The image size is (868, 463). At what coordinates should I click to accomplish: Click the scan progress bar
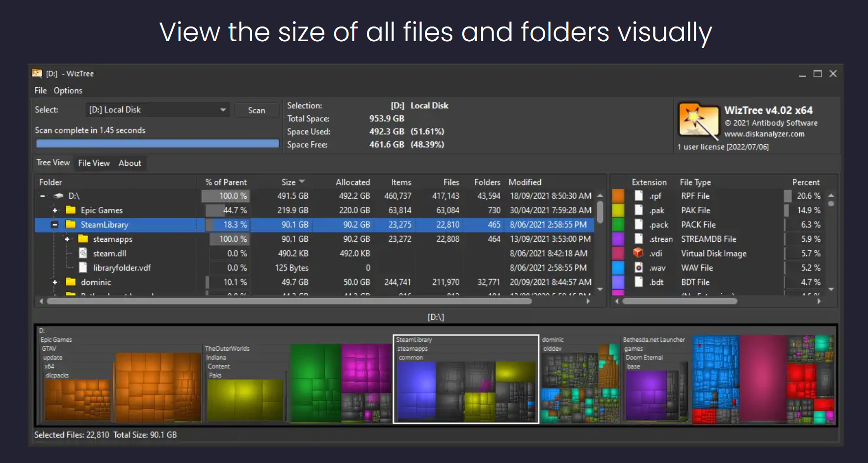point(158,144)
